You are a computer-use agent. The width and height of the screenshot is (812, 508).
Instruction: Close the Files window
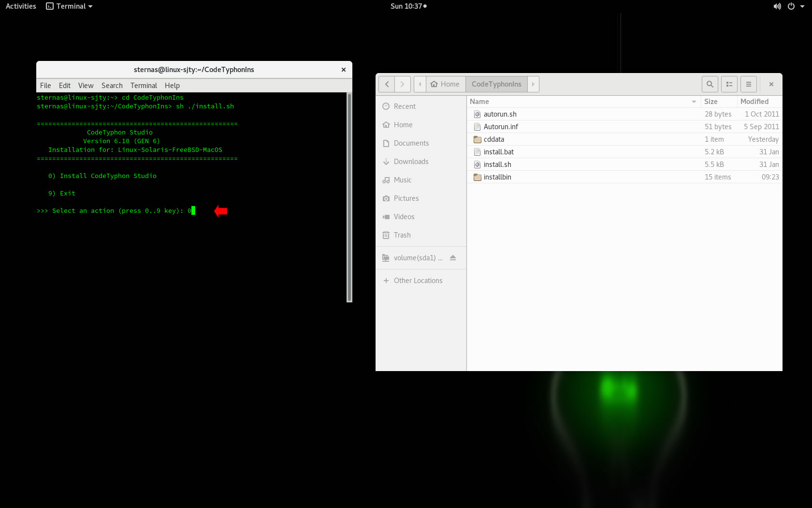click(x=771, y=84)
